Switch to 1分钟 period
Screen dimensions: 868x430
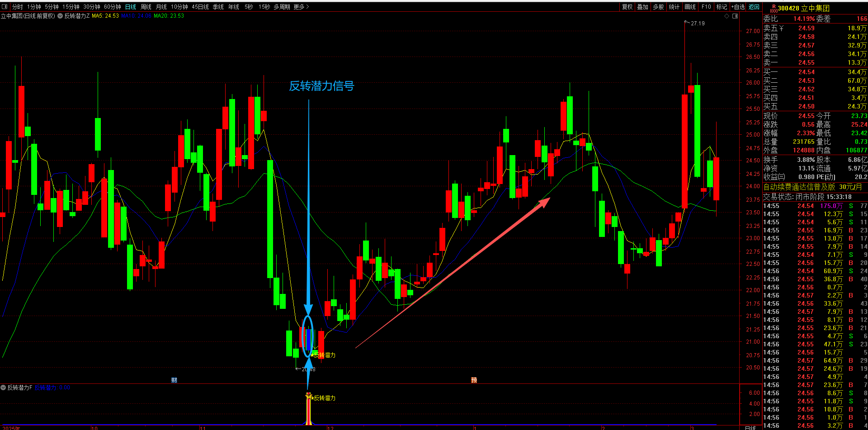pyautogui.click(x=34, y=7)
